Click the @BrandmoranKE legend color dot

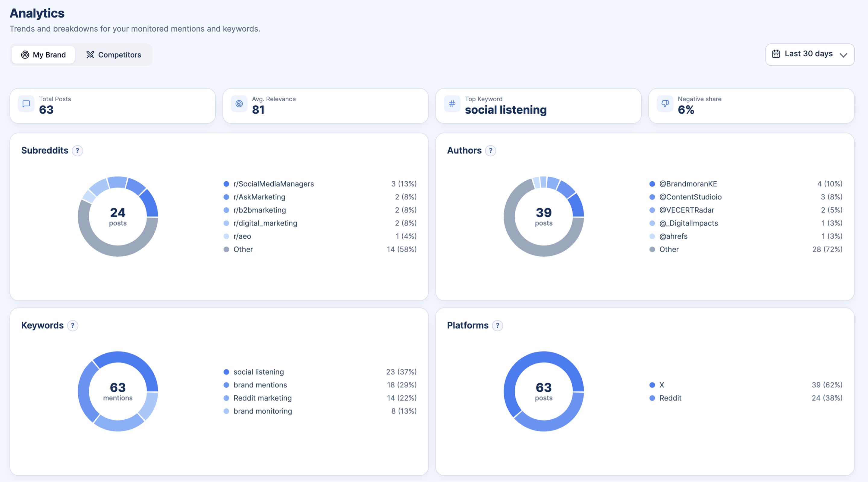(x=652, y=184)
